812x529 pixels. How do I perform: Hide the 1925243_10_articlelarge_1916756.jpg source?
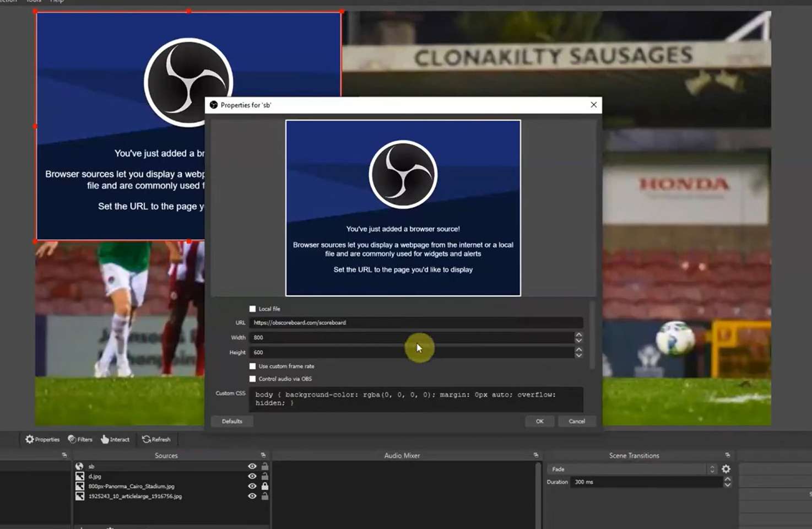(252, 496)
